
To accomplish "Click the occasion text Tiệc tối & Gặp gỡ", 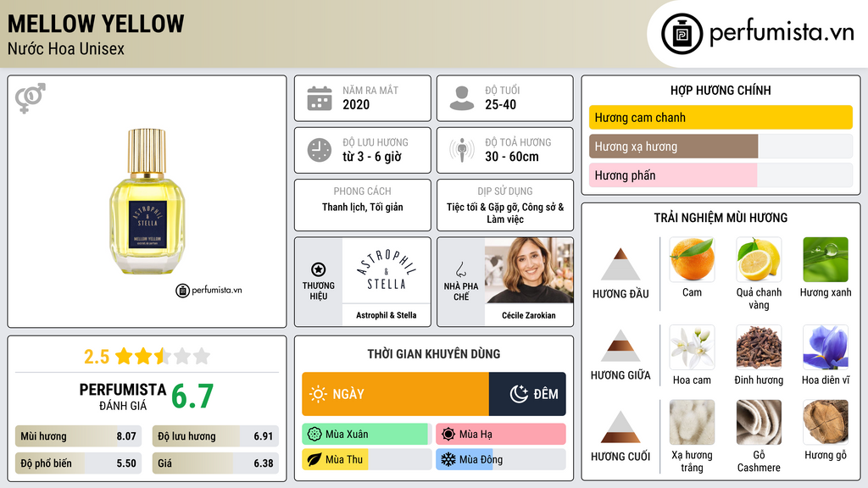I will tap(482, 207).
